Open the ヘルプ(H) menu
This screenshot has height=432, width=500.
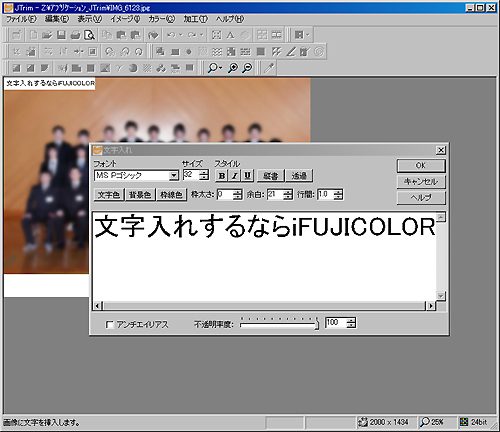coord(230,19)
